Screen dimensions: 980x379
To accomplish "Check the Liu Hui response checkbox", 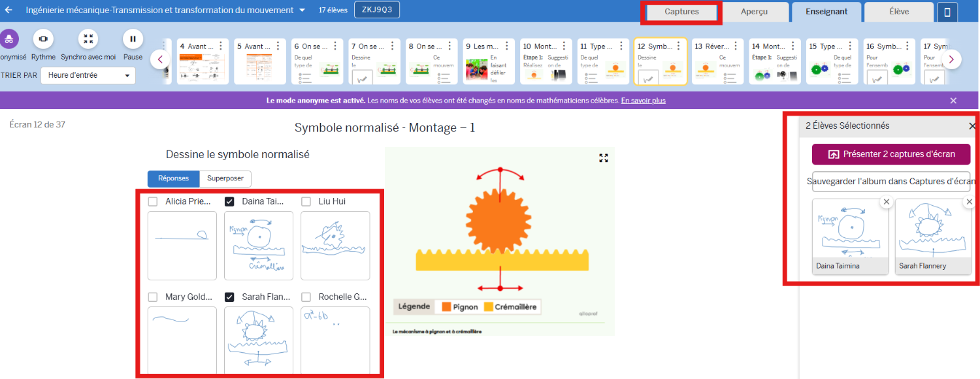I will [x=306, y=202].
